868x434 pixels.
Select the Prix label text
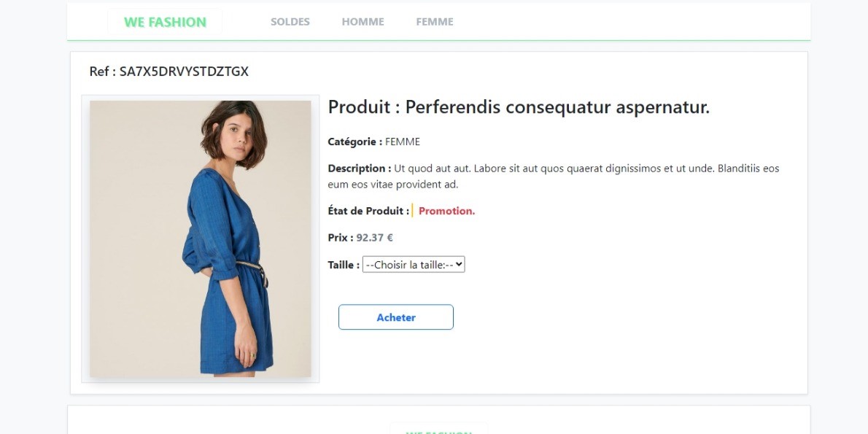[x=339, y=237]
